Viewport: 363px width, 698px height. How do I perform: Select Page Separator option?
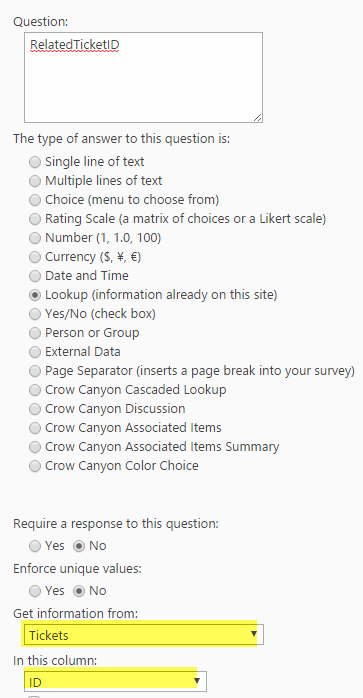35,371
